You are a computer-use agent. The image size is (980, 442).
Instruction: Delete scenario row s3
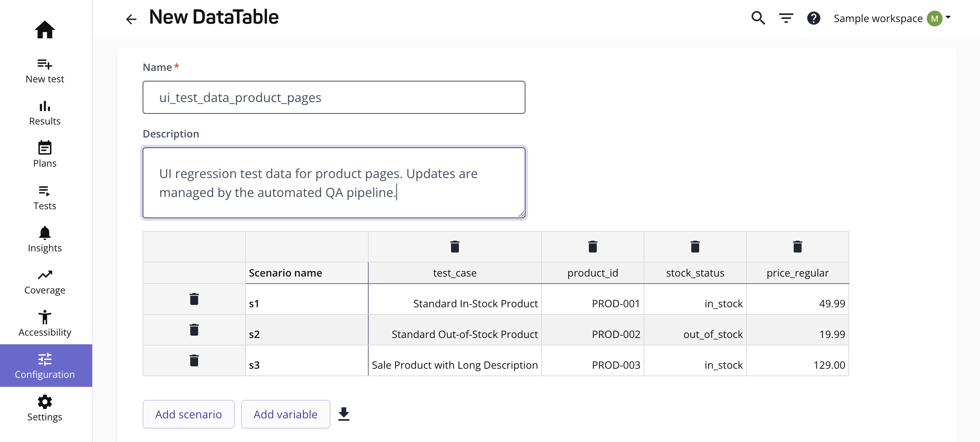point(194,360)
